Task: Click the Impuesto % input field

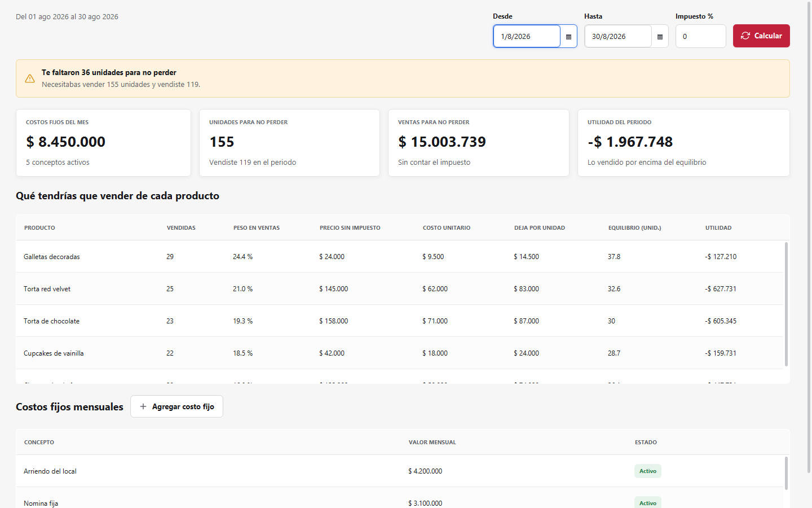Action: tap(700, 36)
